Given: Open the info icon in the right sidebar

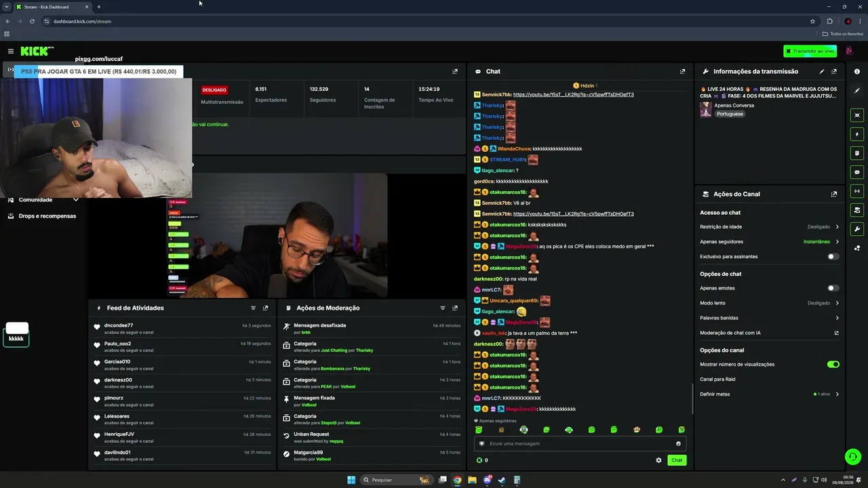Looking at the screenshot, I should pyautogui.click(x=857, y=71).
